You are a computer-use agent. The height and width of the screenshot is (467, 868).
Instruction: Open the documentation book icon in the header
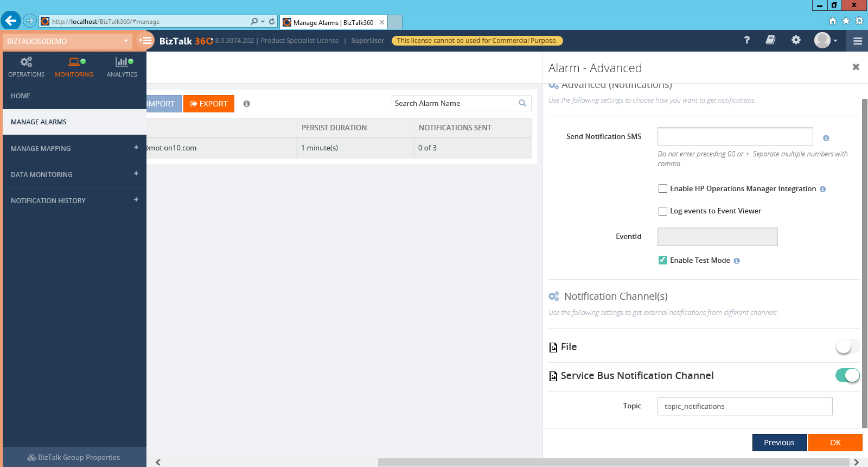[770, 40]
